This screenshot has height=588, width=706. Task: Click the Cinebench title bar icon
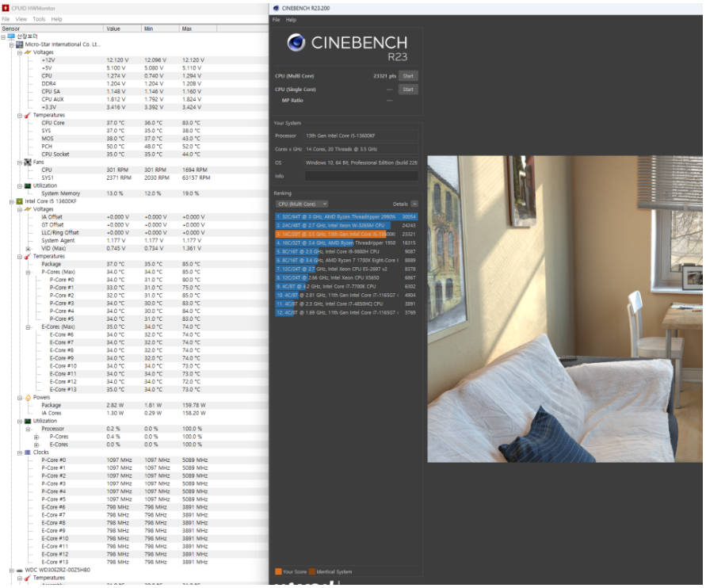click(x=276, y=8)
